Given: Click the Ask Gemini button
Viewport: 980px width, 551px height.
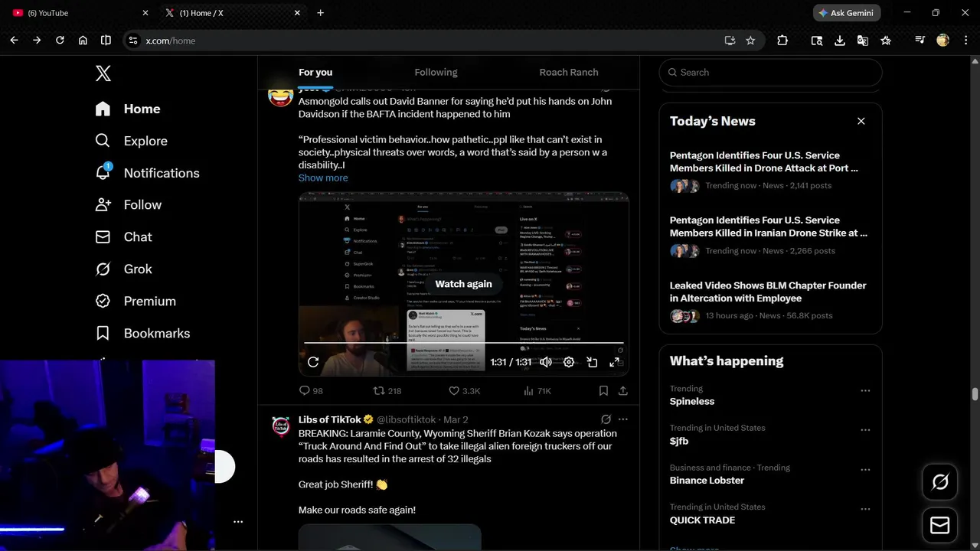Looking at the screenshot, I should pos(847,13).
